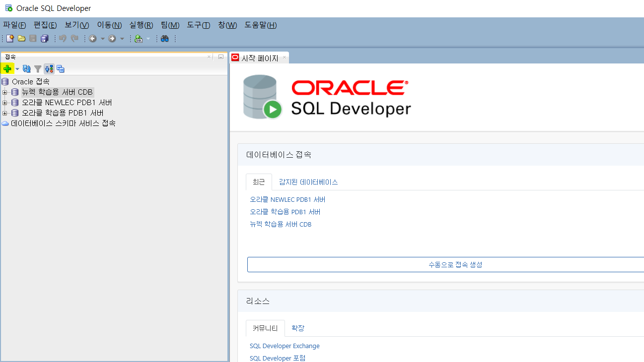Open SQL Worksheet via toolbar icon
The height and width of the screenshot is (362, 644).
[x=139, y=38]
